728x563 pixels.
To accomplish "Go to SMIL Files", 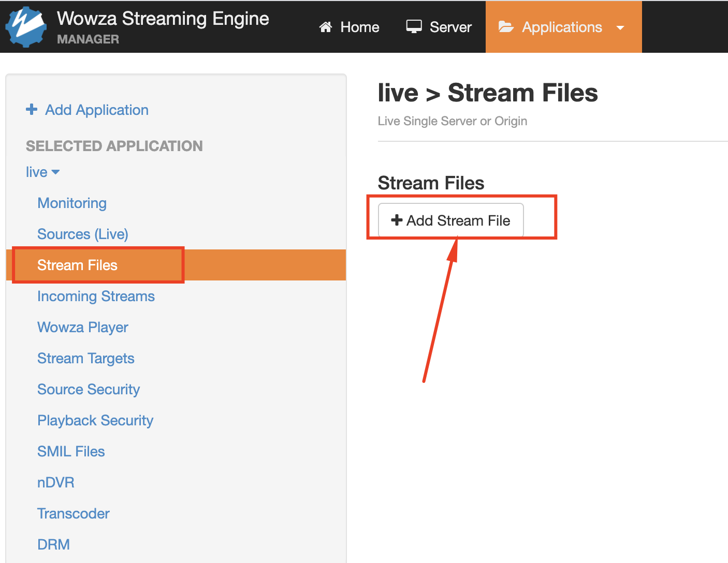I will coord(71,451).
